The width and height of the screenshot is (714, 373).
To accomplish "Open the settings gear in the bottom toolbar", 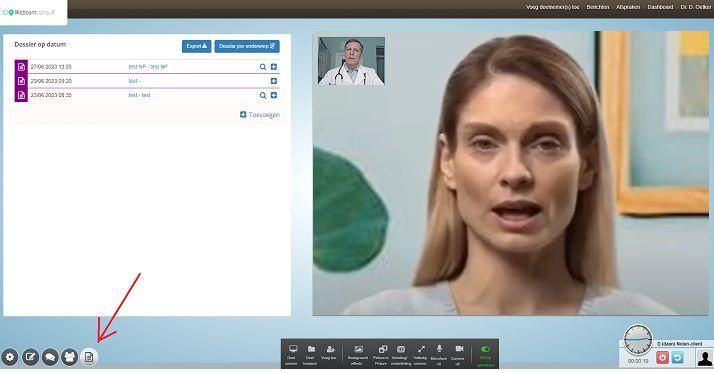I will point(10,357).
